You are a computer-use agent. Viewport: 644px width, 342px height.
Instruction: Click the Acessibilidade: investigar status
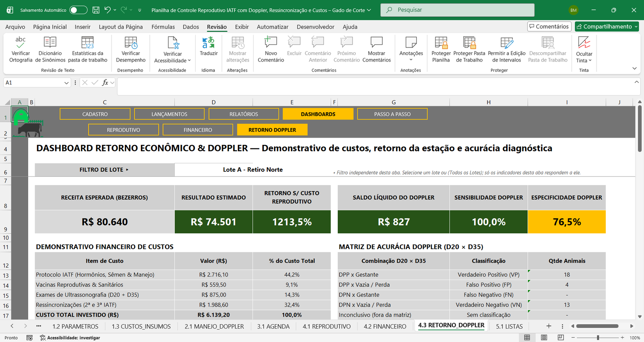[x=70, y=338]
